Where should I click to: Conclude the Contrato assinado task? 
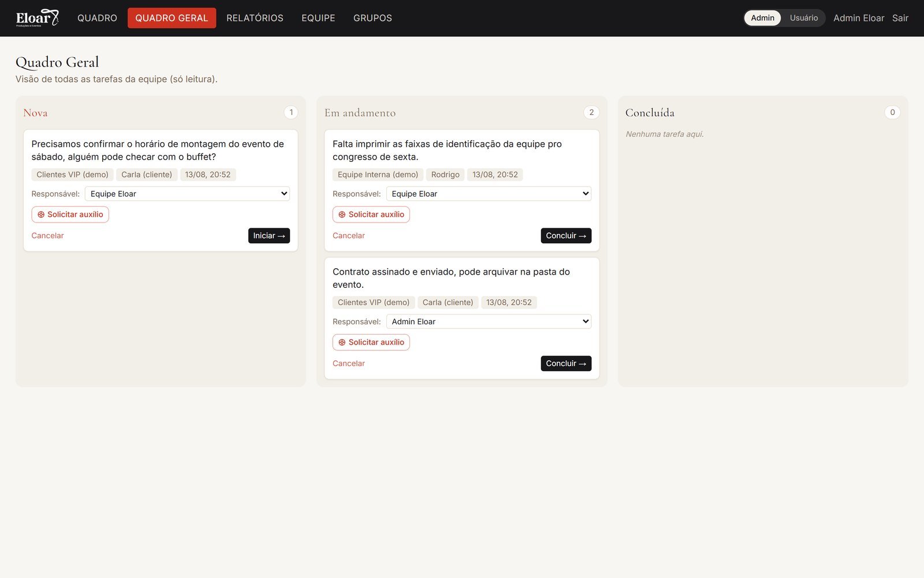pos(566,364)
